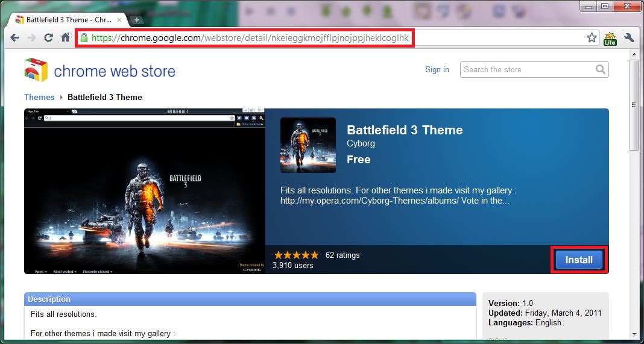Open the Chrome wrench settings menu

click(x=629, y=38)
